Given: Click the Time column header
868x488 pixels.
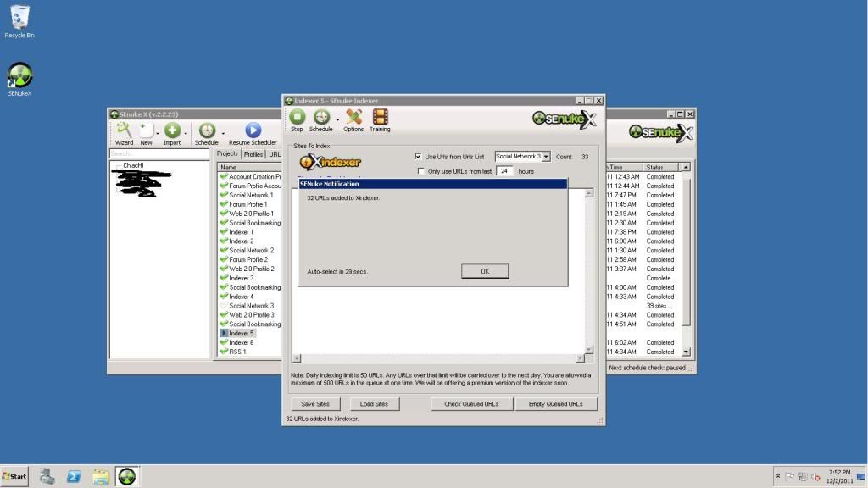Looking at the screenshot, I should point(625,167).
